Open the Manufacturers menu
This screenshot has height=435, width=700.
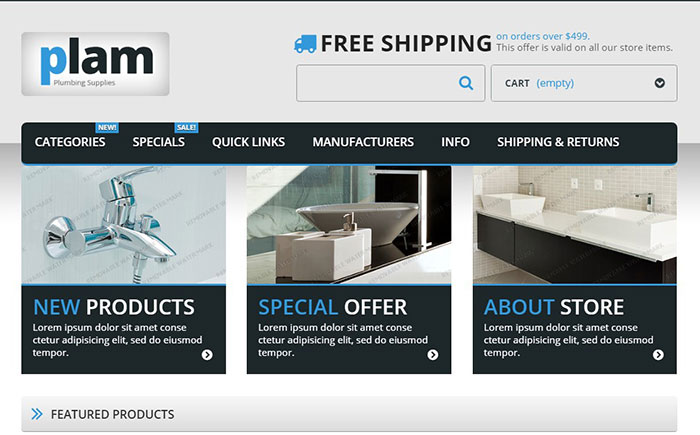(x=363, y=142)
